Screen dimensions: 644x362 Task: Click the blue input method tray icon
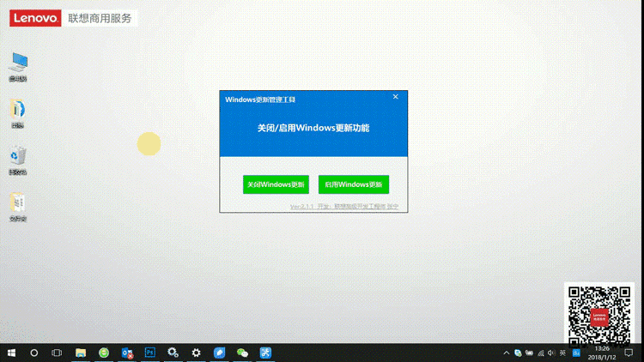point(576,353)
